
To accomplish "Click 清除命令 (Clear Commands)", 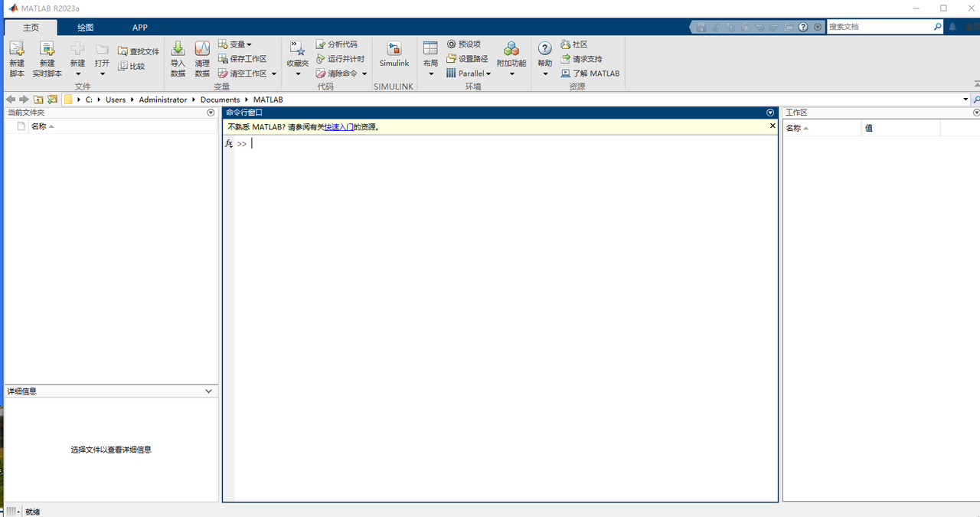I will coord(337,74).
